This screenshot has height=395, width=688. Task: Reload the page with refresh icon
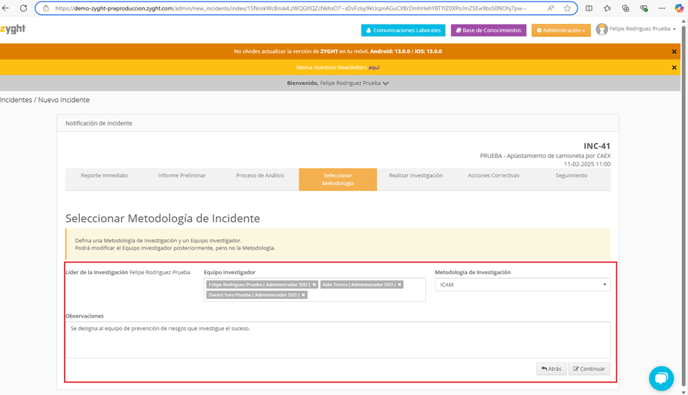click(23, 8)
